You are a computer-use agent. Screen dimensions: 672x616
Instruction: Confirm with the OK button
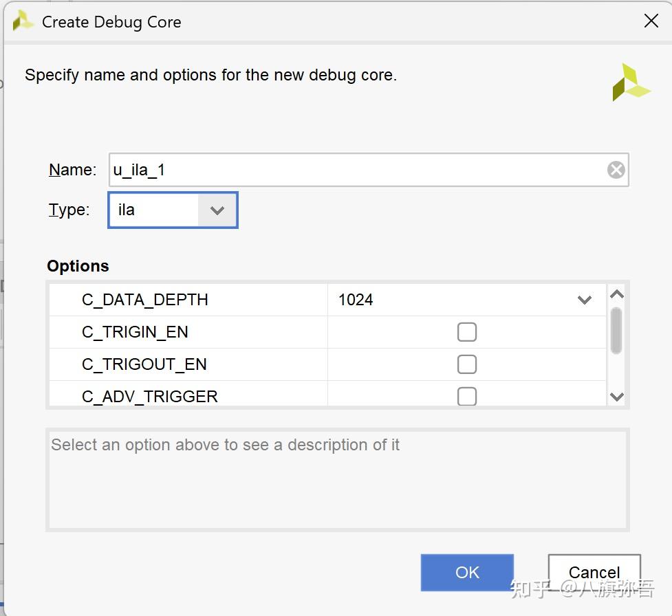pyautogui.click(x=467, y=572)
